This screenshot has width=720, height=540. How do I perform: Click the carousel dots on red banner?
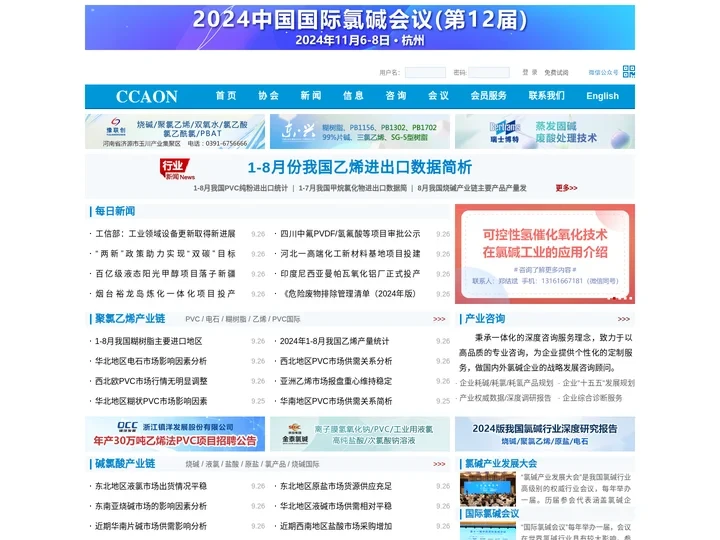click(x=619, y=298)
